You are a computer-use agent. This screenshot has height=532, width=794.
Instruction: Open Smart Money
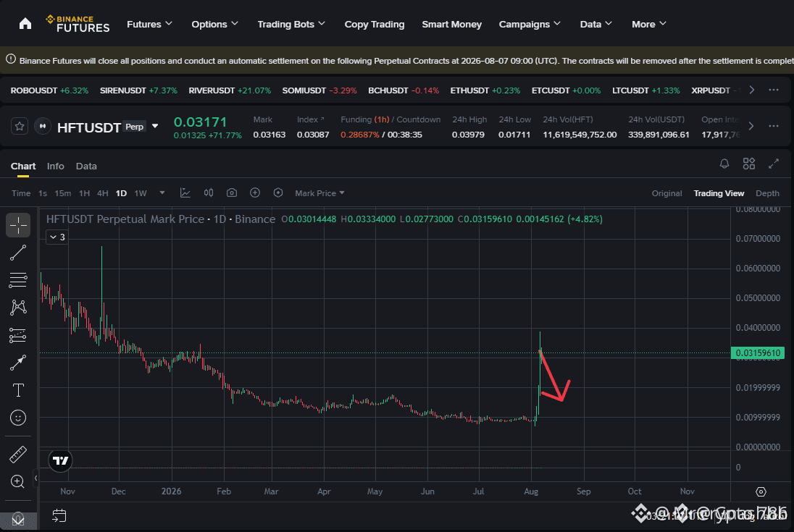point(451,25)
